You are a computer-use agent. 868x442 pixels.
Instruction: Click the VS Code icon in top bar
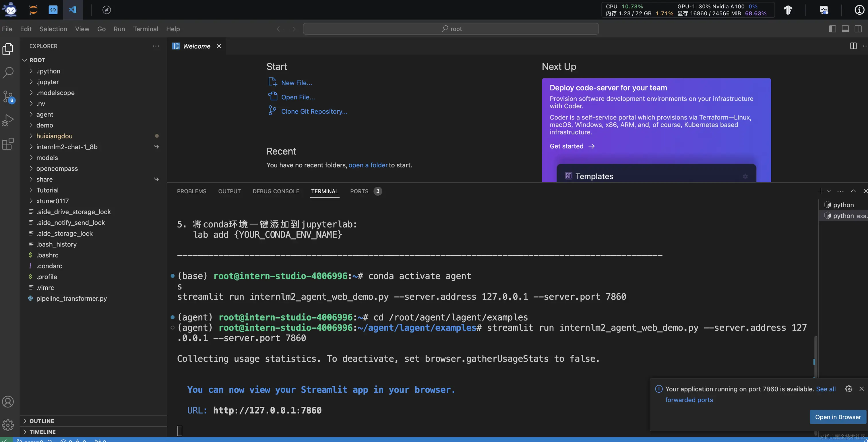pyautogui.click(x=72, y=10)
